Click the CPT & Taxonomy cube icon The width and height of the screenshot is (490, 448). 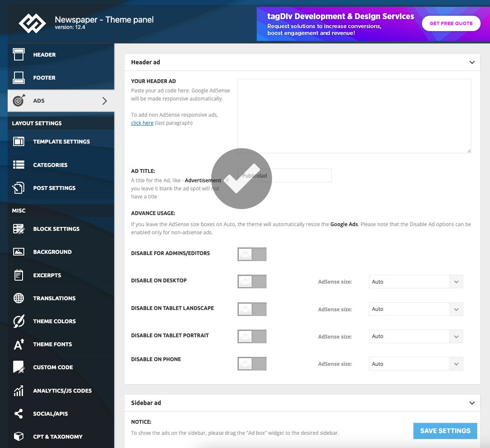tap(19, 436)
